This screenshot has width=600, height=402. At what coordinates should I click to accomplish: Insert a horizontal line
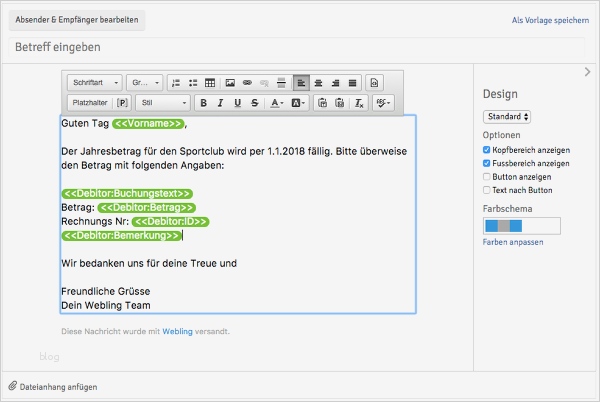281,83
